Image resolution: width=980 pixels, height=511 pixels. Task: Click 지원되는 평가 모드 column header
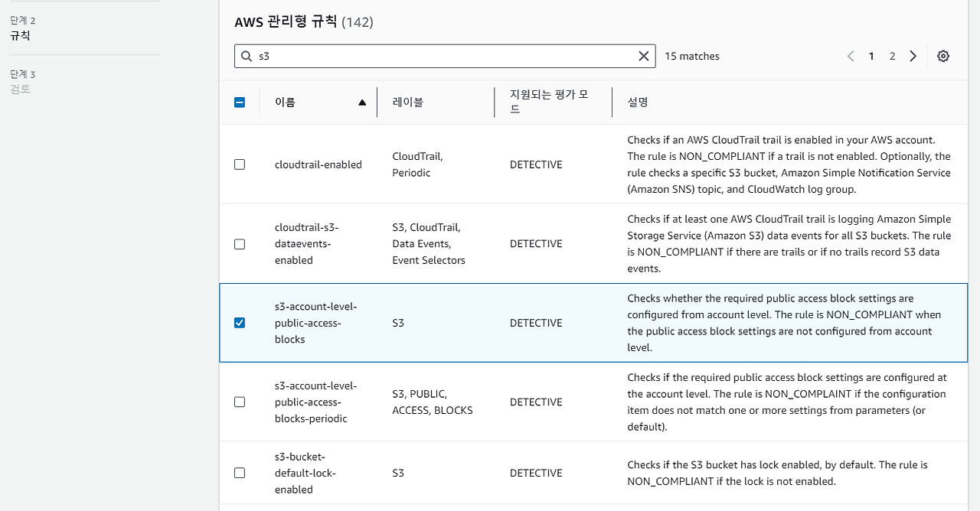click(549, 102)
